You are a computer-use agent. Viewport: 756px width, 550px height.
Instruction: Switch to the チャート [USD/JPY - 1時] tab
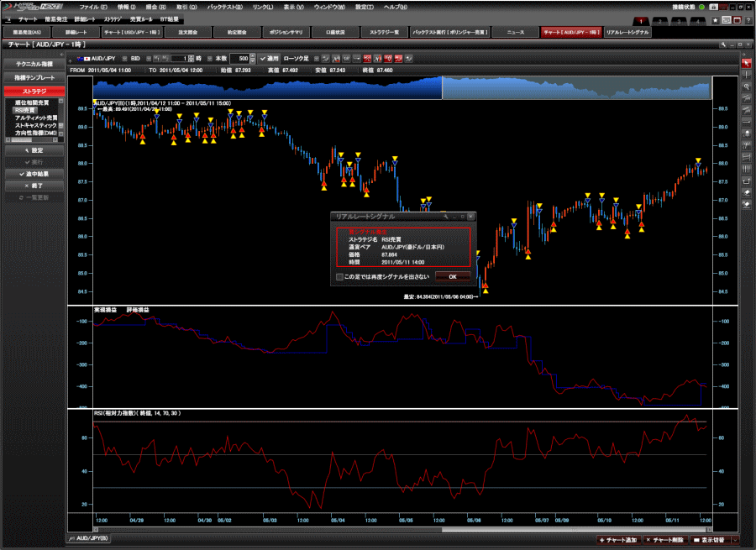[x=132, y=32]
